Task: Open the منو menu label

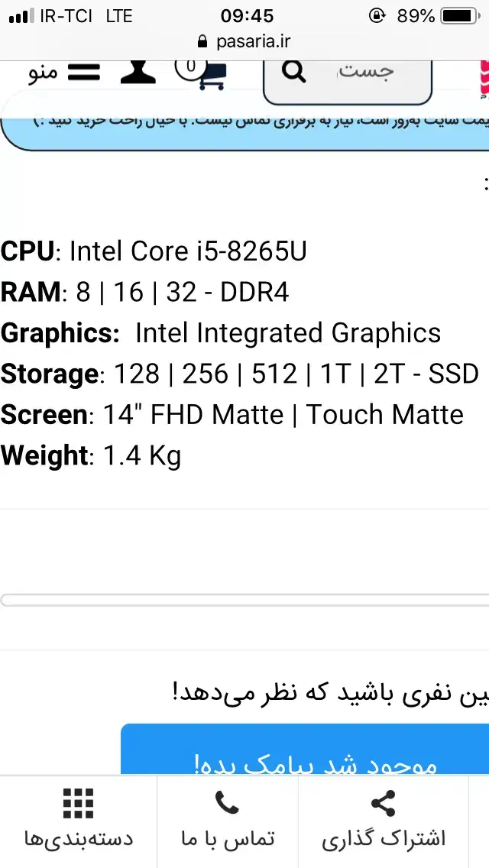Action: click(x=43, y=73)
